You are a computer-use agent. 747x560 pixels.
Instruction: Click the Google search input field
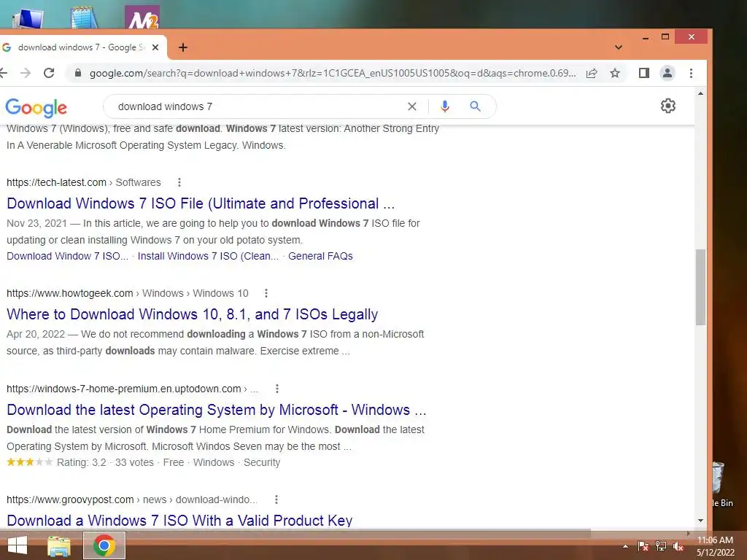[x=258, y=106]
